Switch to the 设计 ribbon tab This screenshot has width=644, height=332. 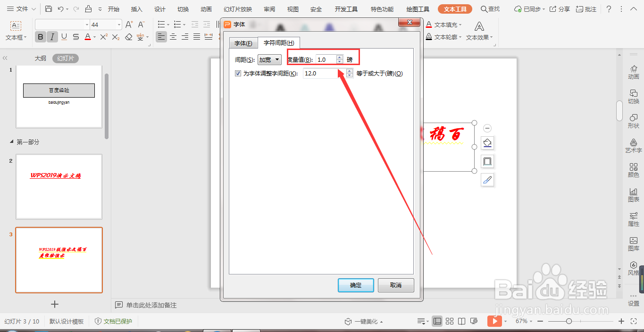tap(160, 9)
